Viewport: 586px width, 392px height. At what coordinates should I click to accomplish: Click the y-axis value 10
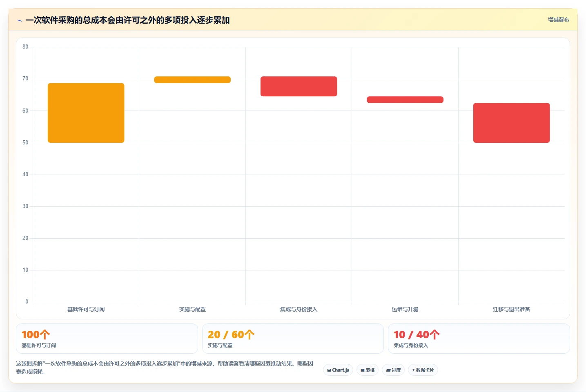coord(25,270)
